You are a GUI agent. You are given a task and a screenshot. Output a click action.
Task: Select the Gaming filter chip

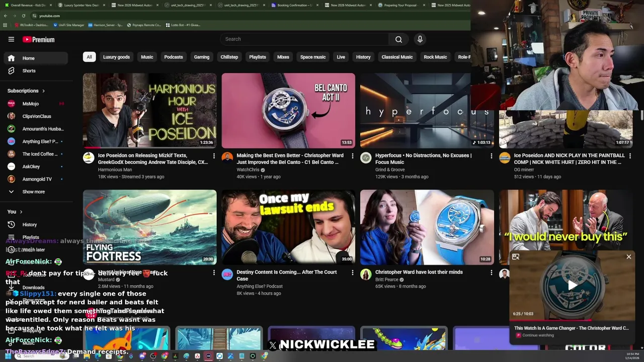202,57
